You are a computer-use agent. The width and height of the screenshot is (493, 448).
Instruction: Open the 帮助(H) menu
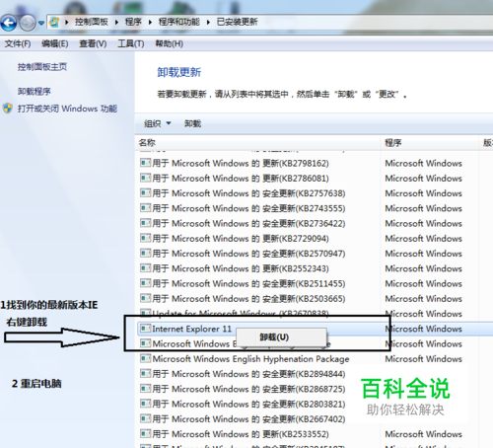click(169, 43)
